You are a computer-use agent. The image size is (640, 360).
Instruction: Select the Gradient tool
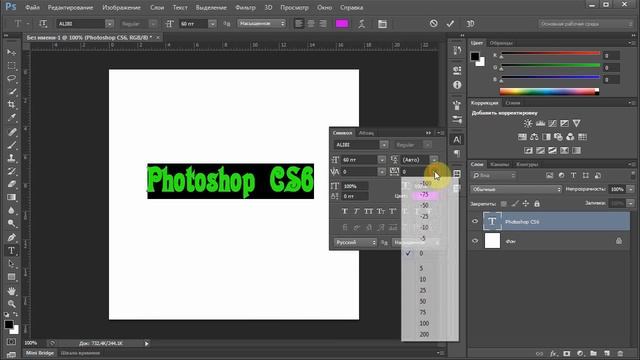coord(11,198)
